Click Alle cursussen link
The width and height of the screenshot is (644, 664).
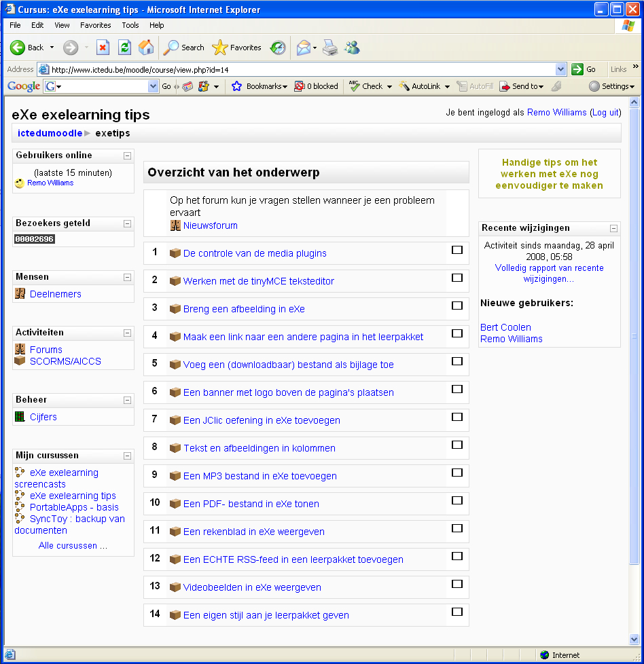(73, 545)
